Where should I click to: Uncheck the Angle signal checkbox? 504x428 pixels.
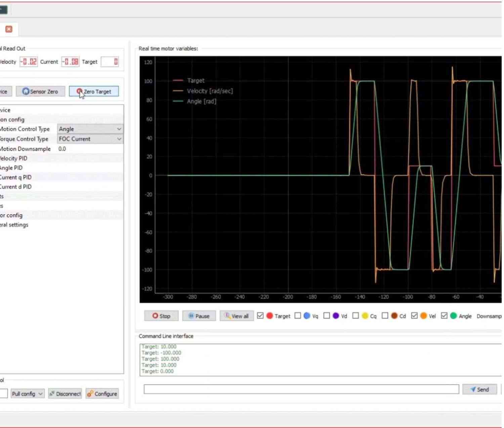(x=444, y=316)
